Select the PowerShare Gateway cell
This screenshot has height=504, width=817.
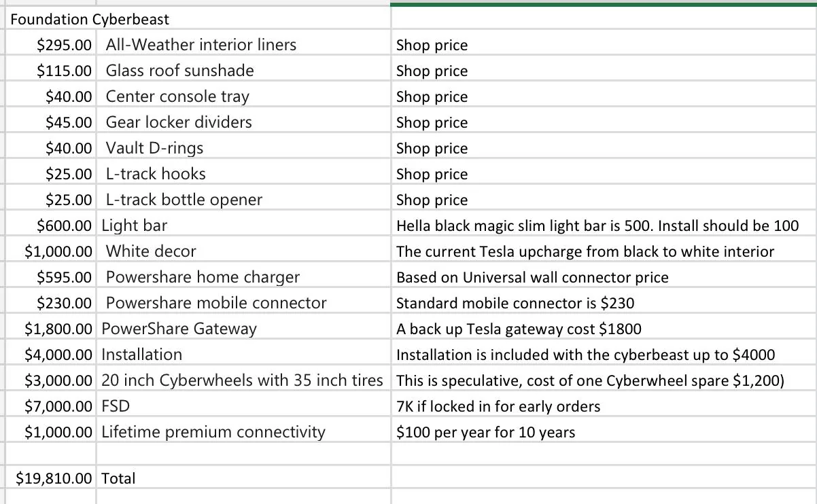243,329
